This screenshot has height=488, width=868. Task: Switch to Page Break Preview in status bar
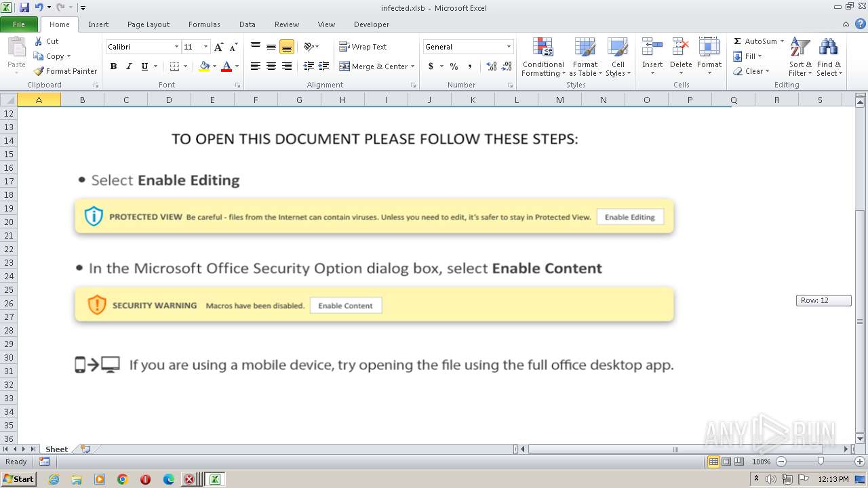click(739, 462)
